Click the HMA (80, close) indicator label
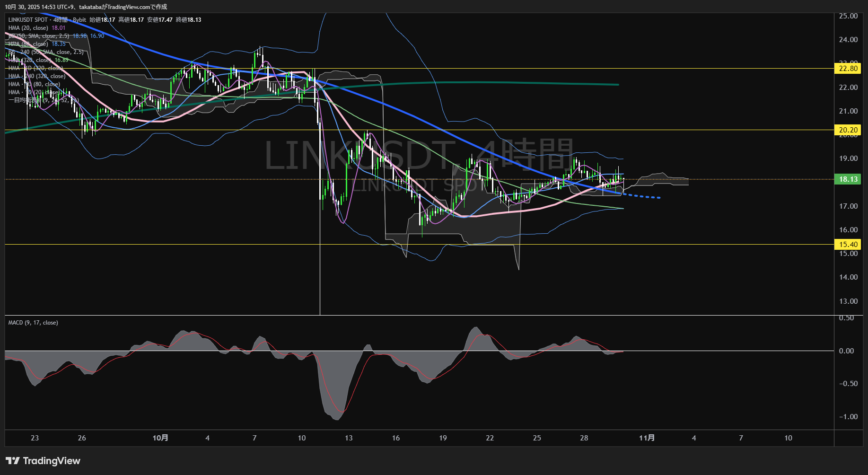Viewport: 868px width, 475px height. pyautogui.click(x=28, y=44)
